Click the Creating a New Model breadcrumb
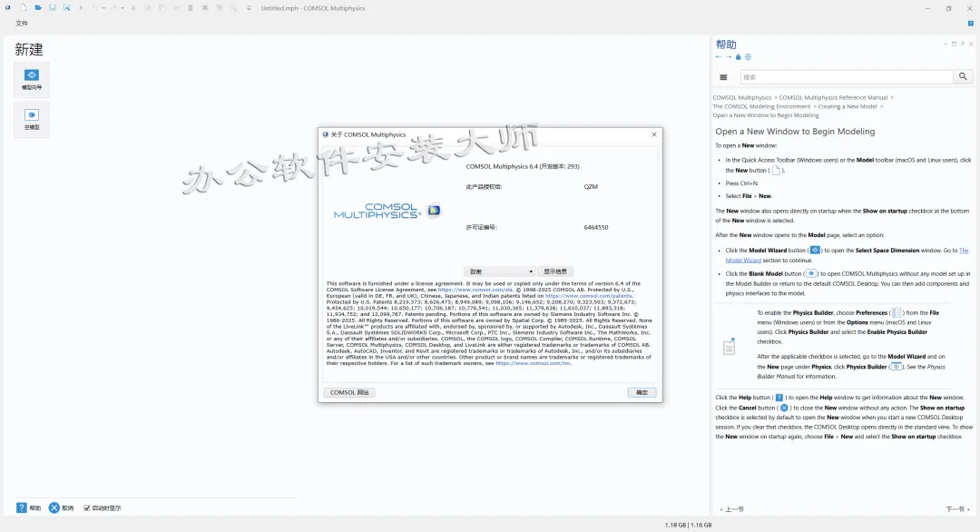The height and width of the screenshot is (532, 980). coord(848,106)
